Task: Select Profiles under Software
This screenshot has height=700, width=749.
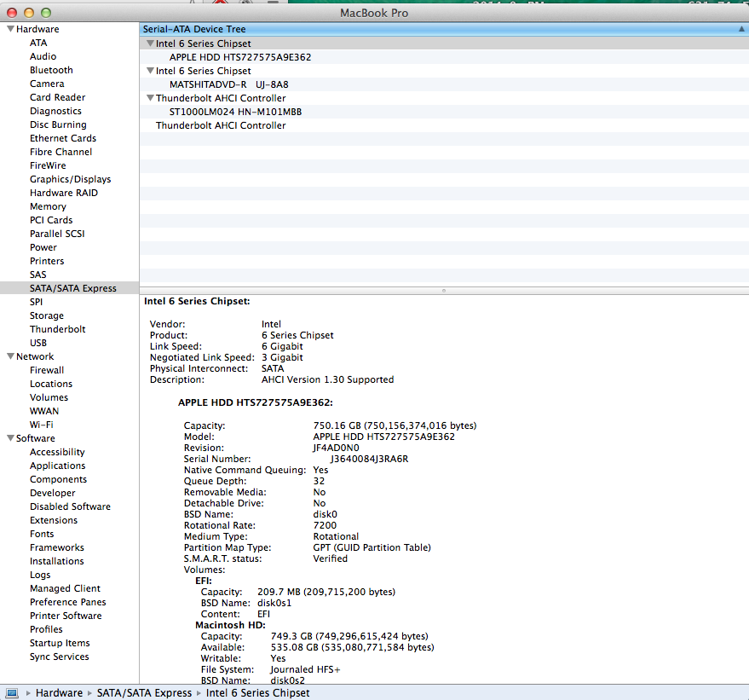Action: [46, 628]
